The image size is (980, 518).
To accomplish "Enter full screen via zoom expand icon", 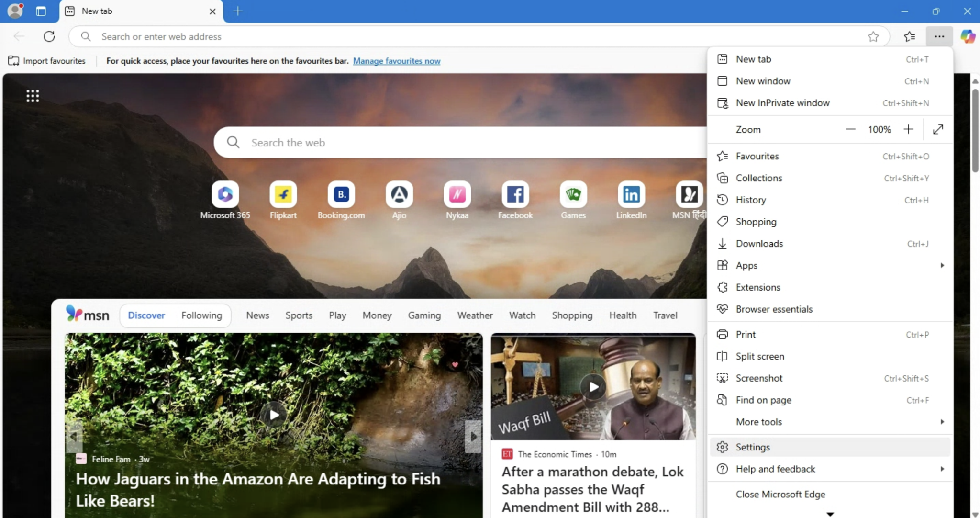I will [938, 129].
